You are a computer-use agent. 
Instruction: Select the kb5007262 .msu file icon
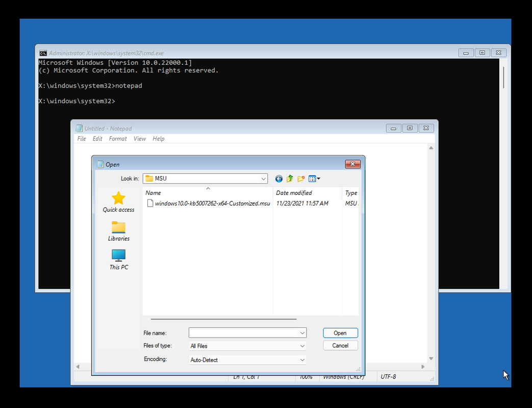pos(150,203)
